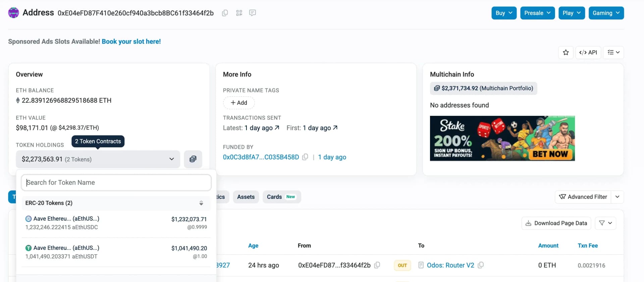Viewport: 644px width, 282px height.
Task: Copy the From address in transaction row
Action: coord(377,265)
